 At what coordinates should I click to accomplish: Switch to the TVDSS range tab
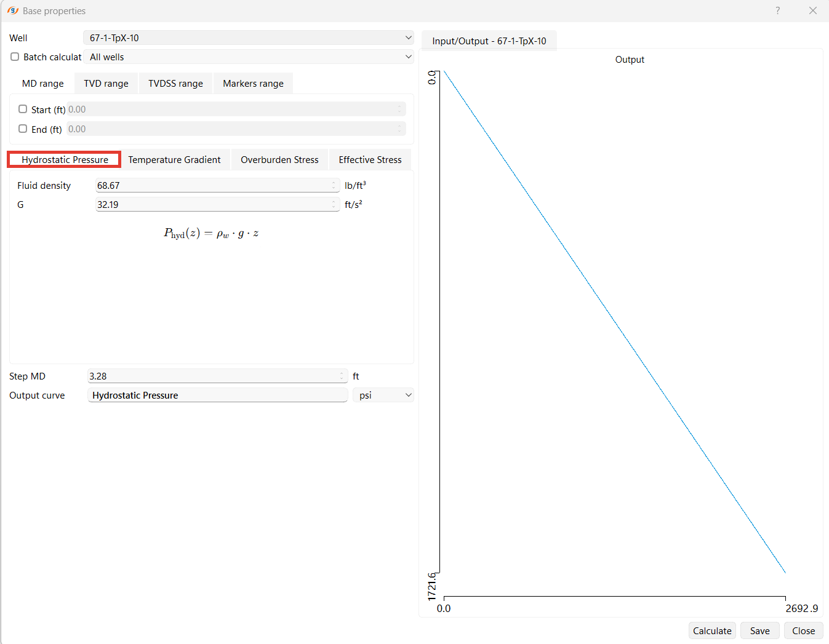click(x=176, y=84)
